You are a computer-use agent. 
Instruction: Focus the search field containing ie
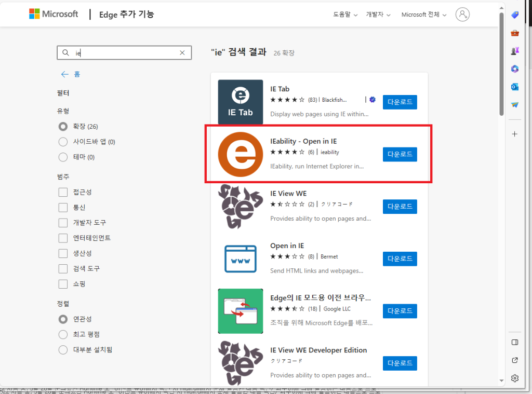click(124, 52)
